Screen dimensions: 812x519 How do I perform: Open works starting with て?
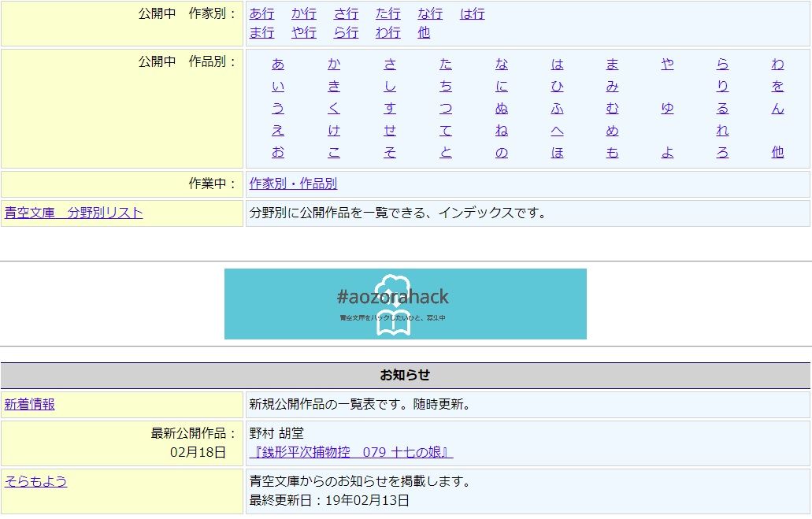[446, 131]
